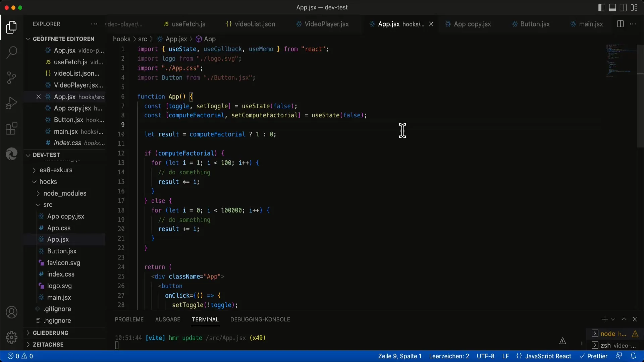Viewport: 644px width, 362px height.
Task: Open the feedback icon in status bar
Action: pos(619,356)
